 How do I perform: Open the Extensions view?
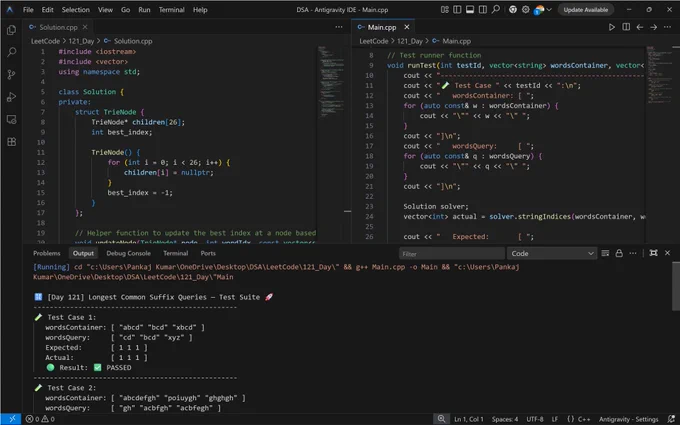(12, 142)
